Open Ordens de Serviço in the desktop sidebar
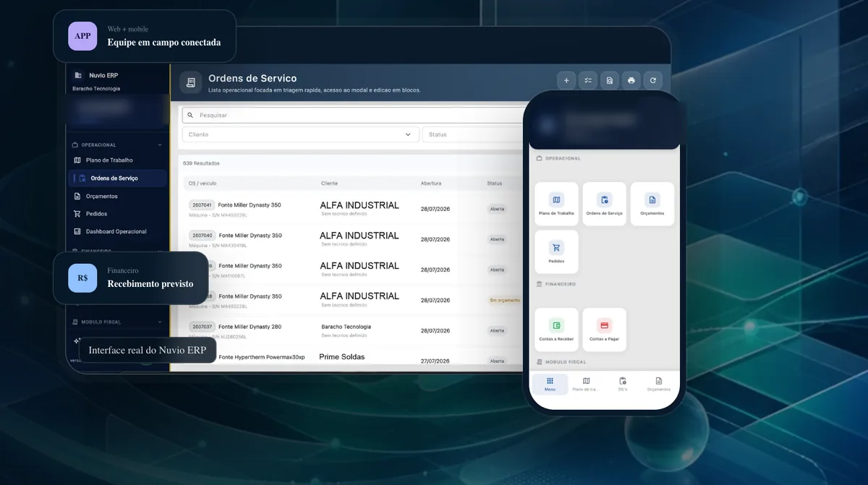Image resolution: width=868 pixels, height=485 pixels. (117, 178)
